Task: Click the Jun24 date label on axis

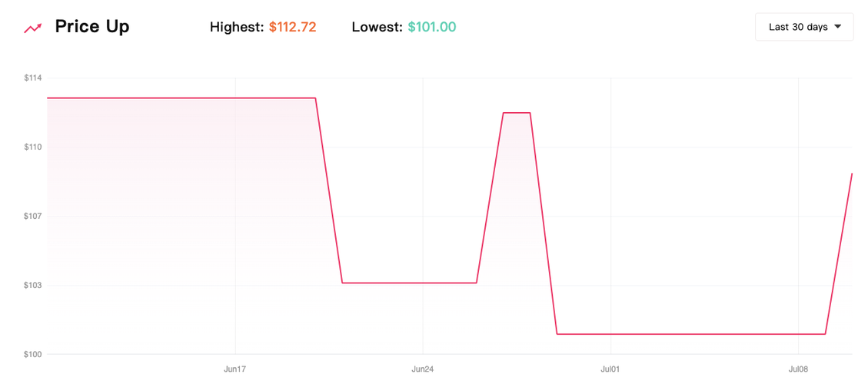Action: coord(423,369)
